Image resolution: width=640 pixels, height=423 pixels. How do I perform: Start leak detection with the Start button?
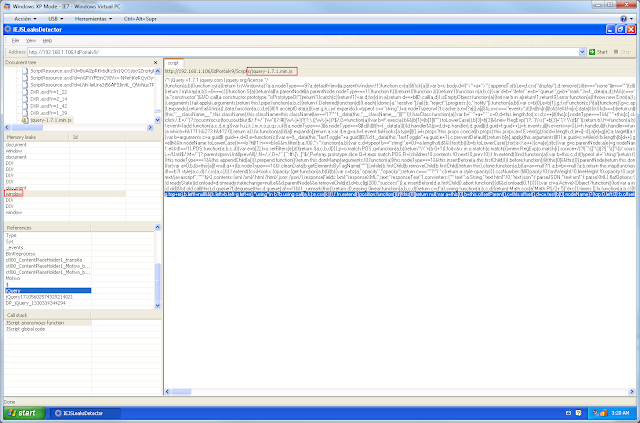coord(598,52)
